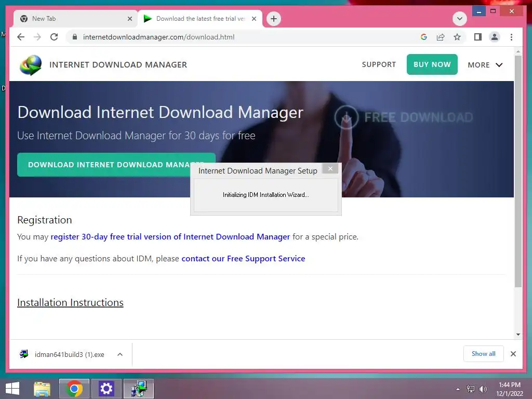Open the contact our Free Support Service link
This screenshot has width=532, height=399.
click(x=243, y=259)
